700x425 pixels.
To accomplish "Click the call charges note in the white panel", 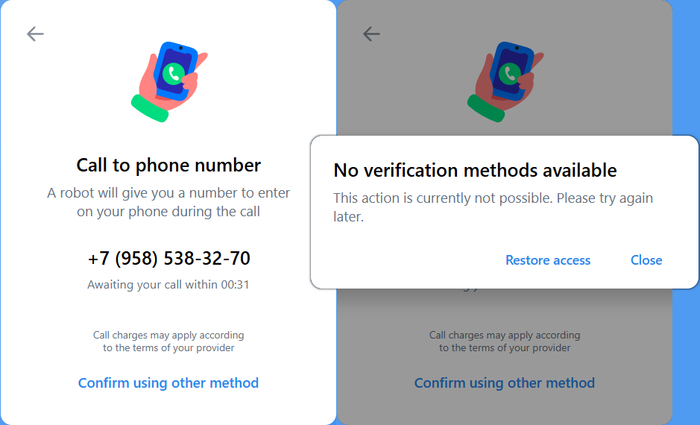I will point(168,342).
